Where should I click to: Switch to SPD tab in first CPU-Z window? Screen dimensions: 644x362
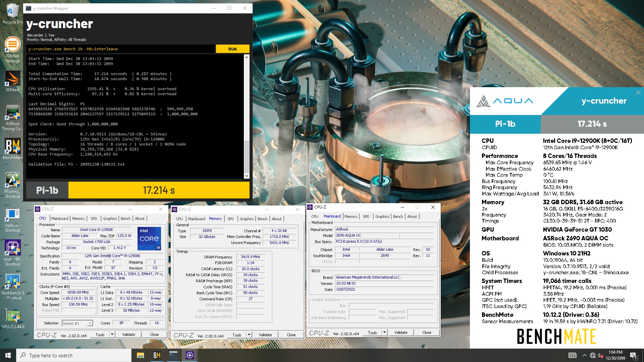pyautogui.click(x=94, y=219)
